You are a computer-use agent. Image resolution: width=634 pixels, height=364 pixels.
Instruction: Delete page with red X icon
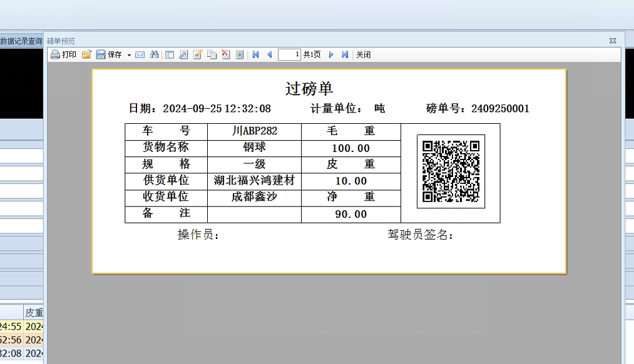click(x=226, y=55)
